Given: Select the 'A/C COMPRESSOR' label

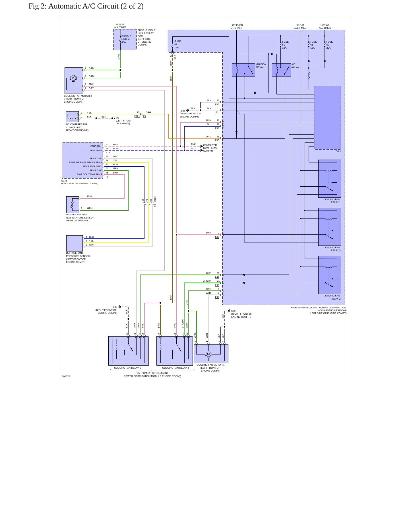Looking at the screenshot, I should click(x=77, y=124).
